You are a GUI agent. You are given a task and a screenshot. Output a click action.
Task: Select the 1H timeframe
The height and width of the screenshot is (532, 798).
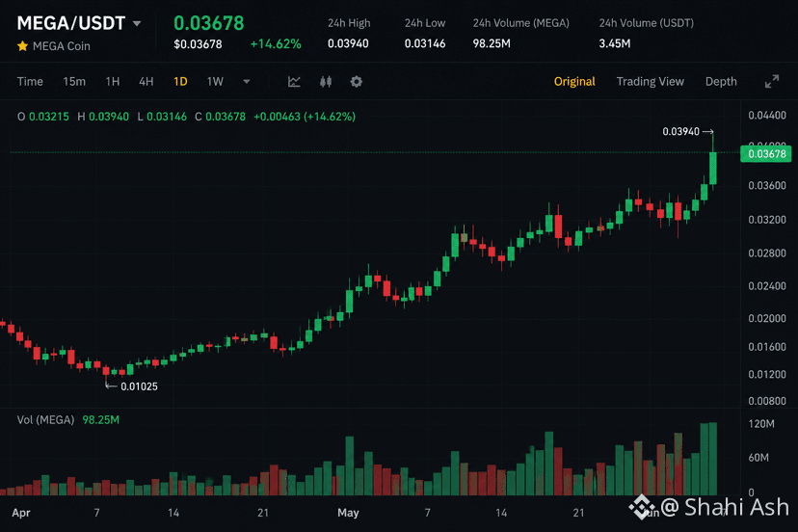click(x=113, y=82)
